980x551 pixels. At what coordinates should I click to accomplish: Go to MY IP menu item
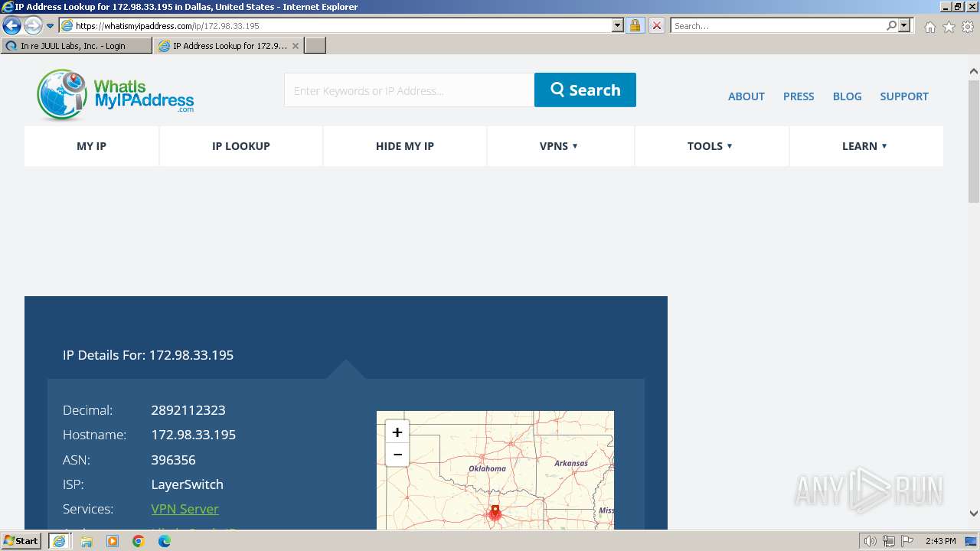point(91,146)
